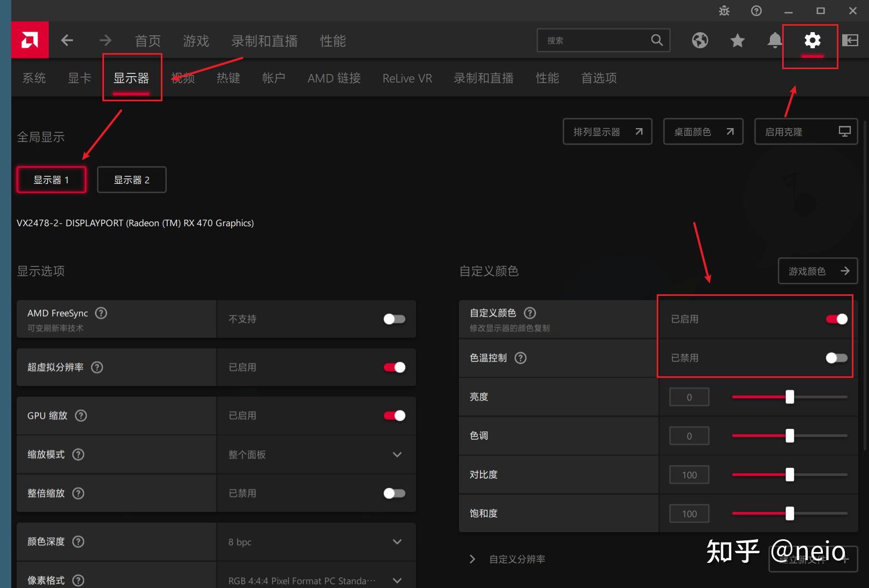Open 游戏颜色 button

tap(818, 271)
